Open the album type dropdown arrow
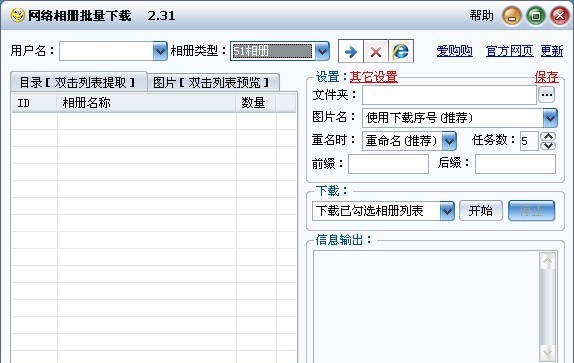Viewport: 574px width, 363px height. coord(322,51)
